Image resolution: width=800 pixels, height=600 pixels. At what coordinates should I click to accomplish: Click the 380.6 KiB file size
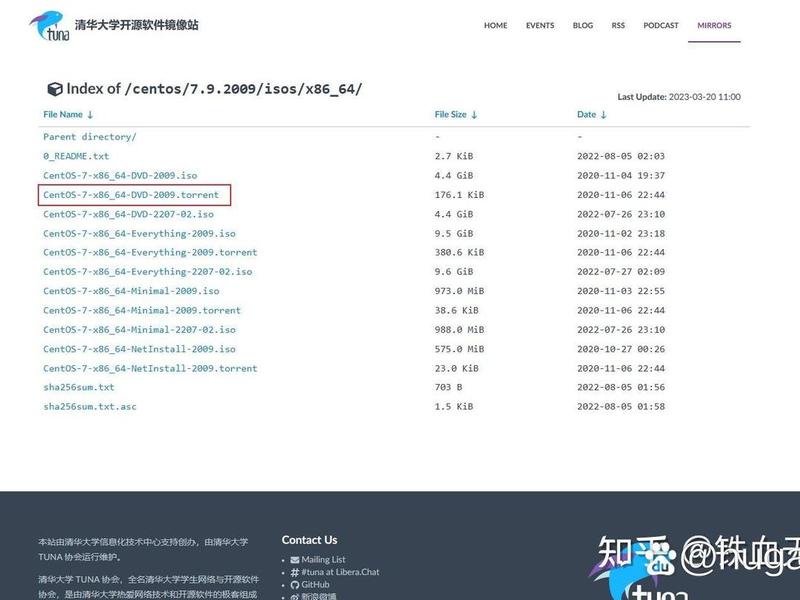[459, 253]
